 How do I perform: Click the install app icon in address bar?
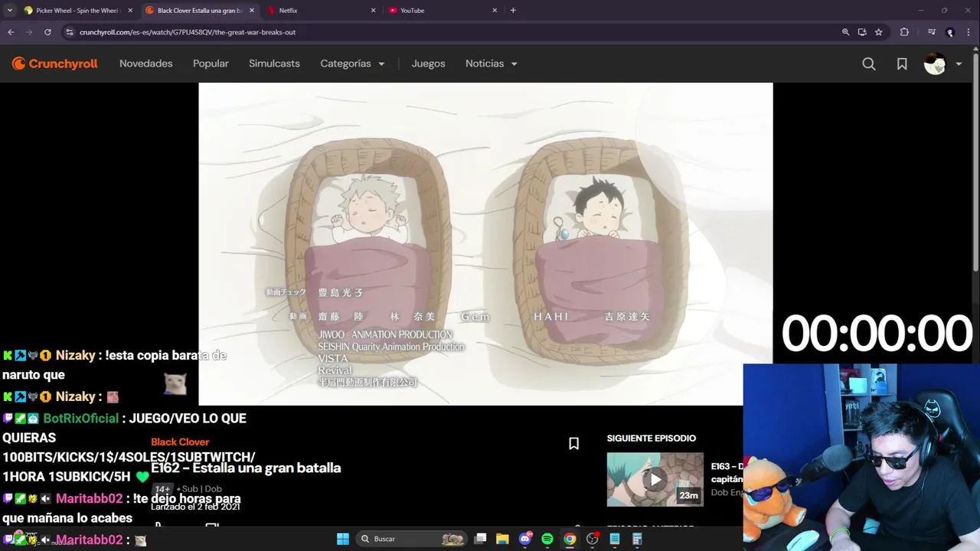[862, 32]
